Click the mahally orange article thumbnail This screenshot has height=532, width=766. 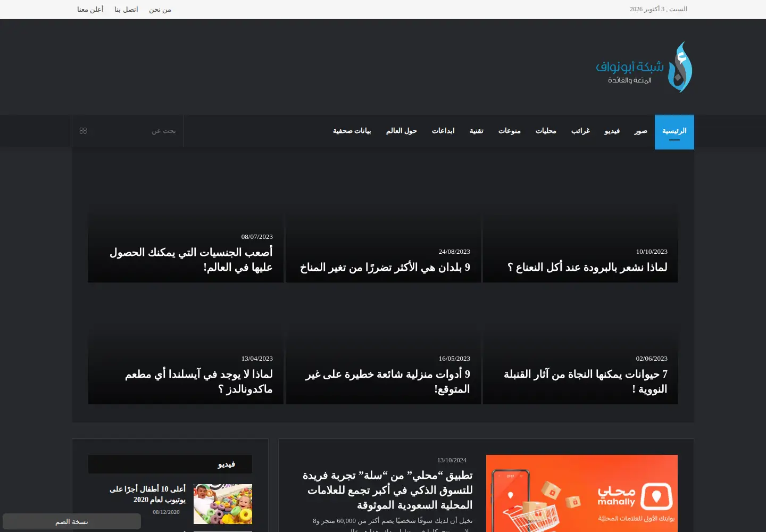pyautogui.click(x=582, y=493)
